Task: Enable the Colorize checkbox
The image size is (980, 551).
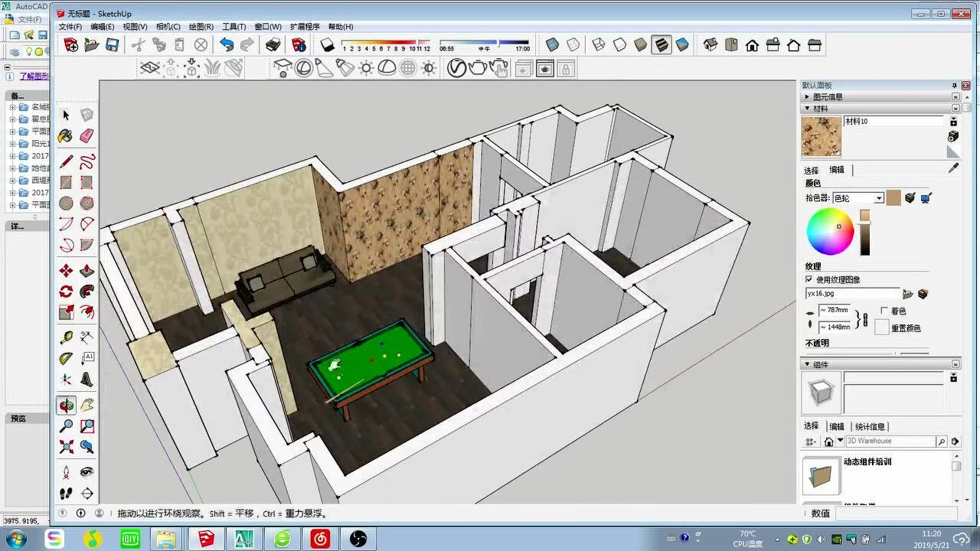Action: [x=885, y=311]
